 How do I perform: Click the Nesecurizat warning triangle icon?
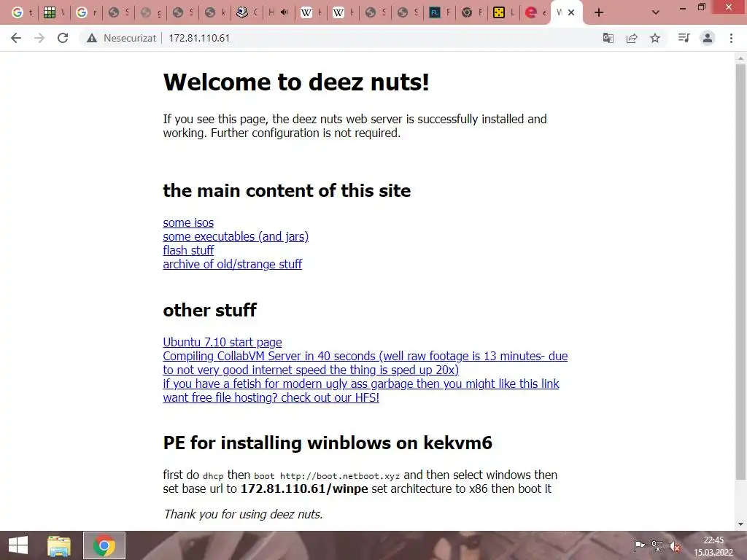92,38
